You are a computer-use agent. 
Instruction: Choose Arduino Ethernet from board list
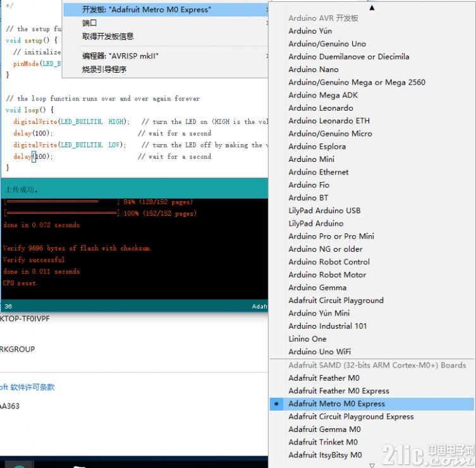pyautogui.click(x=372, y=172)
